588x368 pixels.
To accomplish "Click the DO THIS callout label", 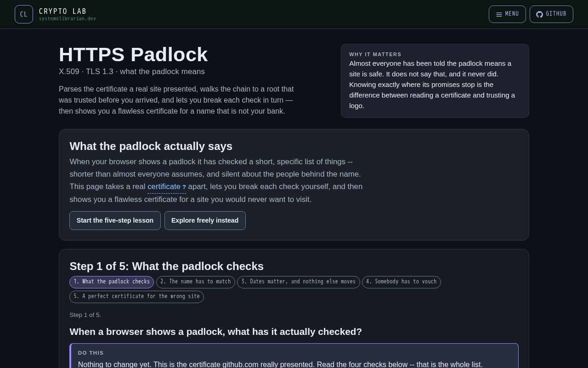I will pos(91,353).
